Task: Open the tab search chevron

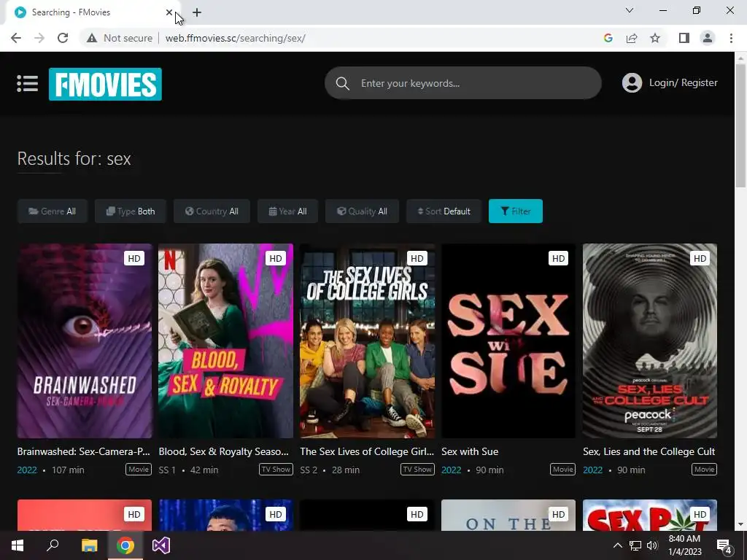Action: (x=630, y=10)
